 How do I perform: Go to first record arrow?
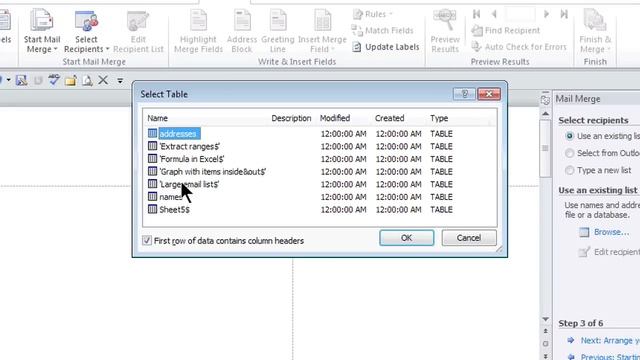[476, 14]
